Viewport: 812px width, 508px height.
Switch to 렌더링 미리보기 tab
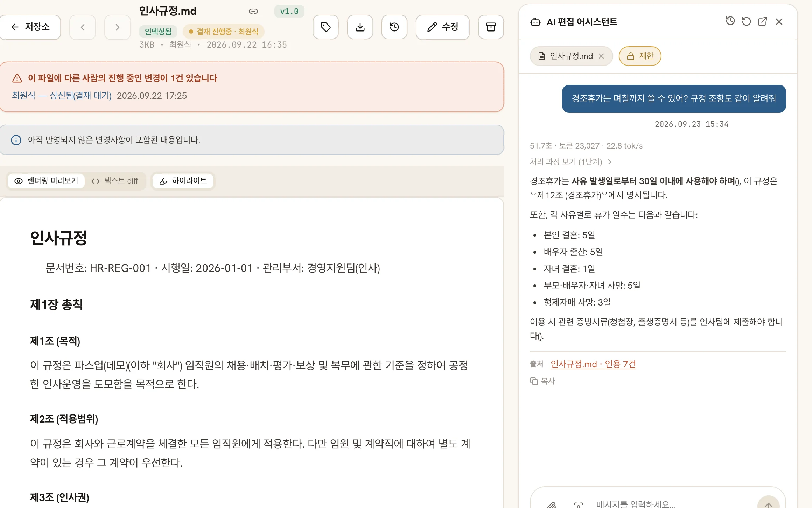46,181
